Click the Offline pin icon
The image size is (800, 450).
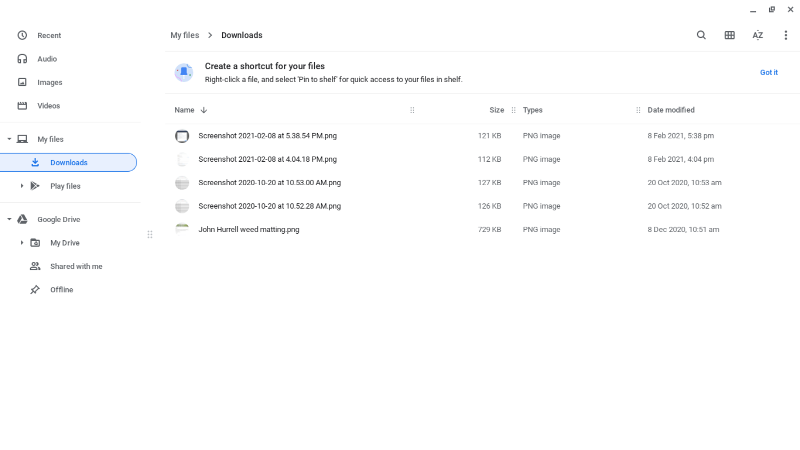click(35, 290)
